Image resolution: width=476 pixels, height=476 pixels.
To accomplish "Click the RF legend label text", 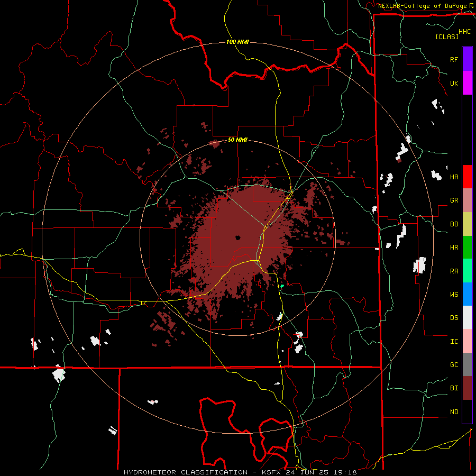I will click(454, 59).
